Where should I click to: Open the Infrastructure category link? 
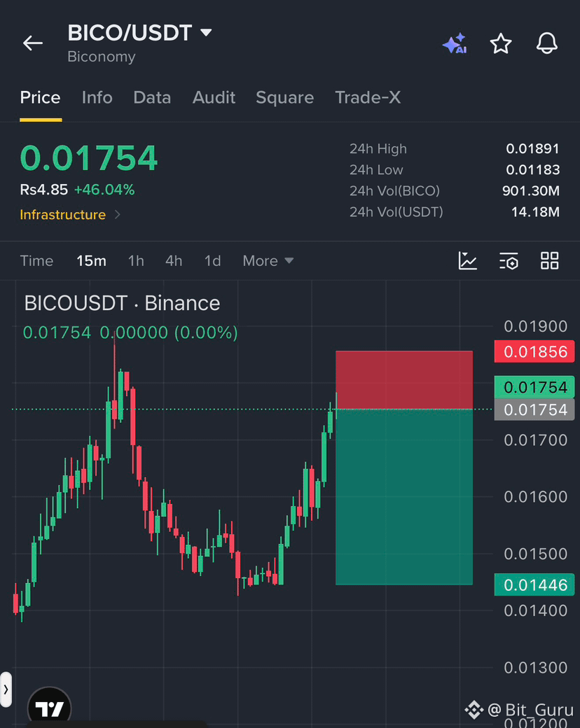click(x=70, y=214)
